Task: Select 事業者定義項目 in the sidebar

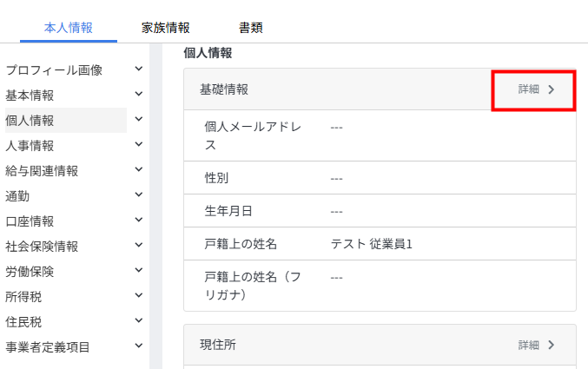Action: [48, 346]
